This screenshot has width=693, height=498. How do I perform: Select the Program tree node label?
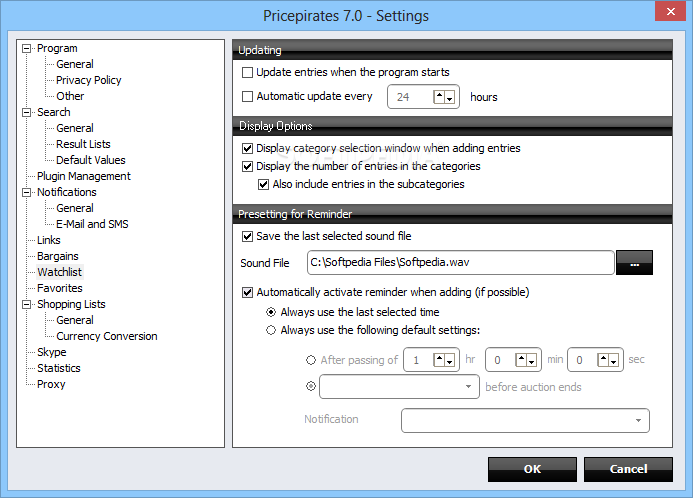pos(57,49)
